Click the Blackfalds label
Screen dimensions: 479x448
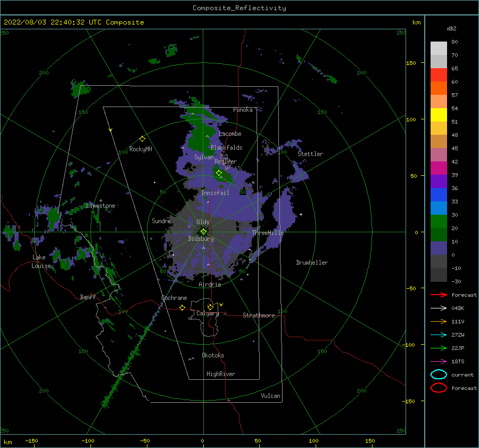pos(226,148)
